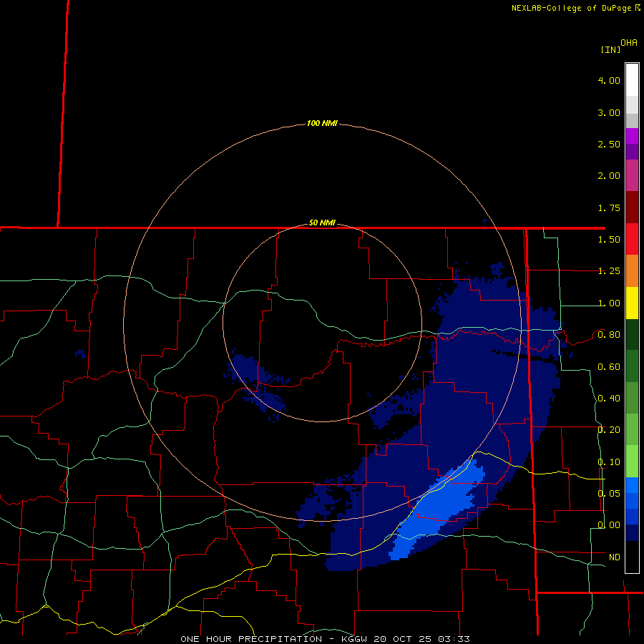
Task: Click the 2.00 legend value
Action: click(x=609, y=176)
